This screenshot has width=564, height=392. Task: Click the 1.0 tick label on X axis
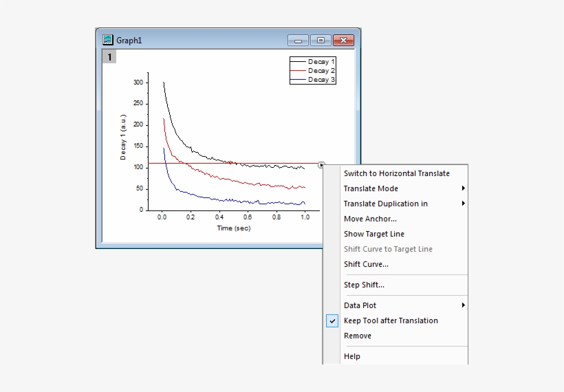pyautogui.click(x=305, y=217)
